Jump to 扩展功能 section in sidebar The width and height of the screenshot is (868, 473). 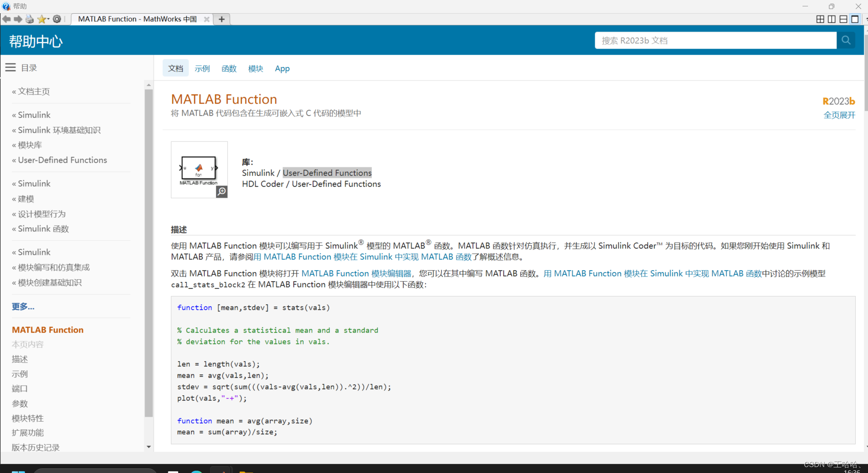point(28,433)
